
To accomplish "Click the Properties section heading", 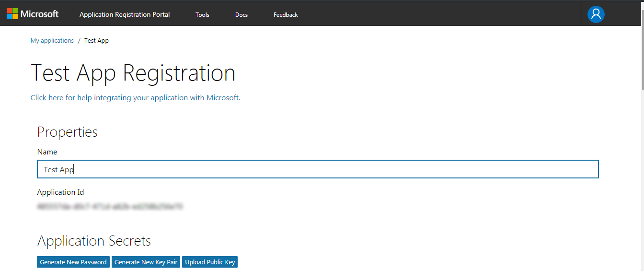I will coord(68,132).
